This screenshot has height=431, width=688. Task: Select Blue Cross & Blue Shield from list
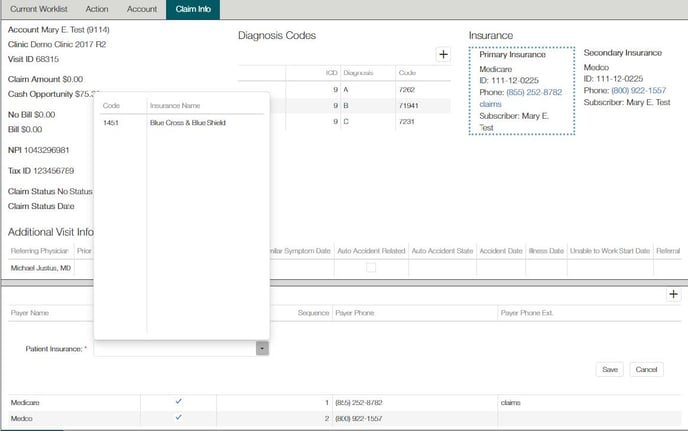point(187,123)
